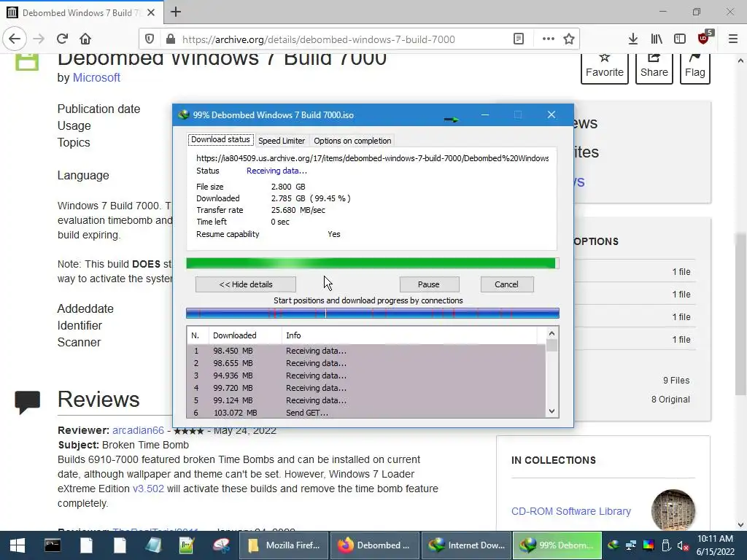747x560 pixels.
Task: Click network tray icon
Action: point(631,545)
